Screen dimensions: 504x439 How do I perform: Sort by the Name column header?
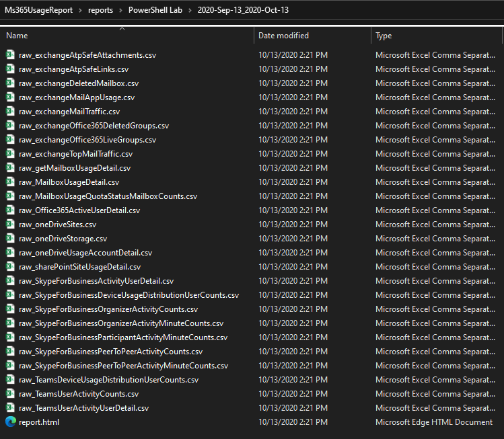(x=17, y=36)
